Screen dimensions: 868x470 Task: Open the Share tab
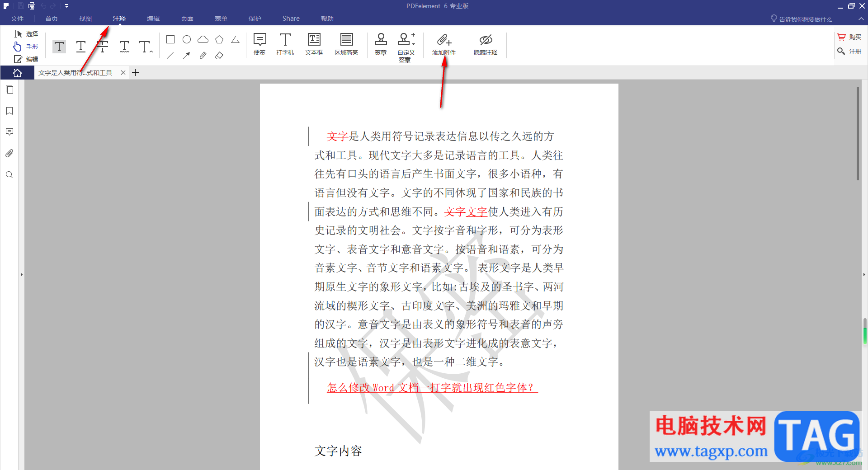291,19
